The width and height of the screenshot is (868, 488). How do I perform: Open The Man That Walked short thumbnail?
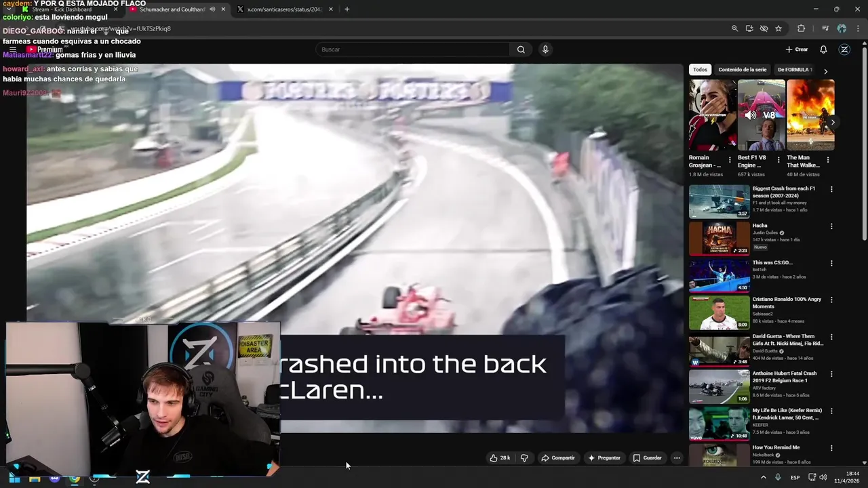(x=810, y=115)
